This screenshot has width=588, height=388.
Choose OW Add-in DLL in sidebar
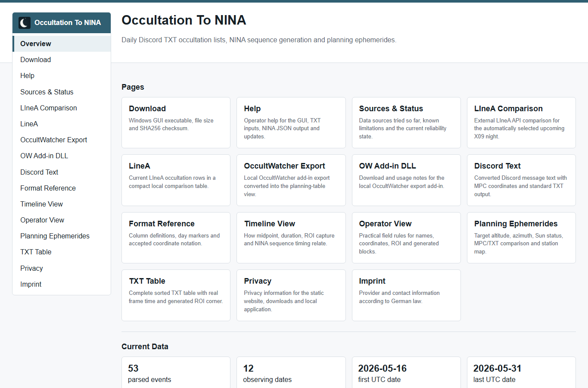point(62,156)
